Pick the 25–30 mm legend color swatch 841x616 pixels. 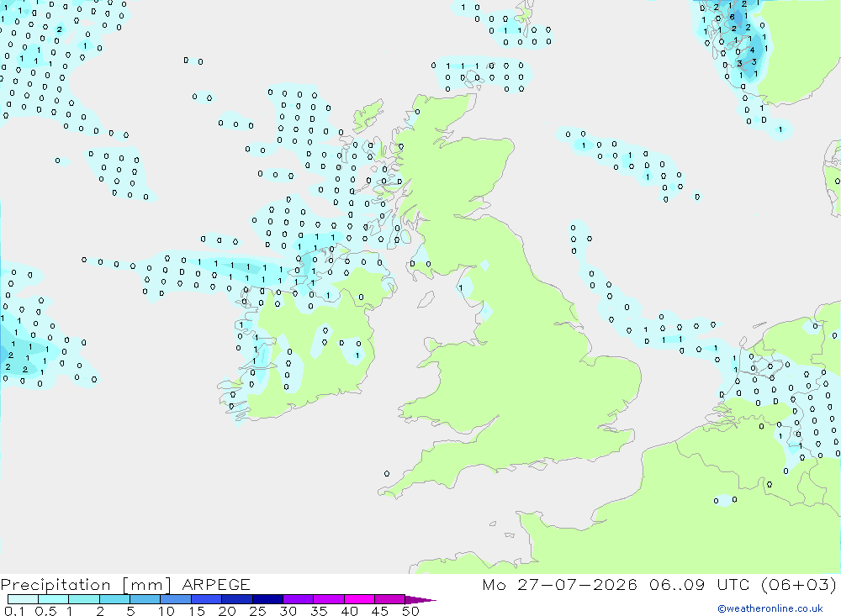(x=267, y=599)
